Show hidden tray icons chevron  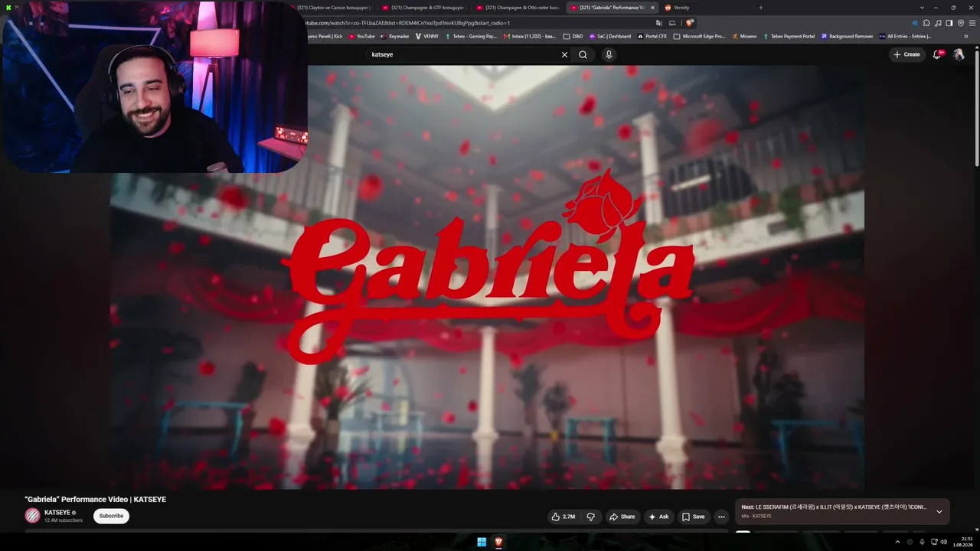click(897, 542)
